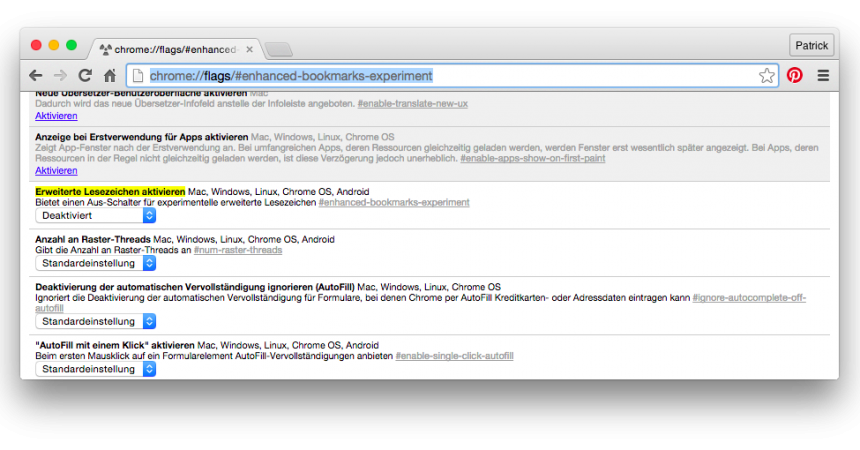Open the #enable-translate-new-ux anchor link

[x=412, y=104]
